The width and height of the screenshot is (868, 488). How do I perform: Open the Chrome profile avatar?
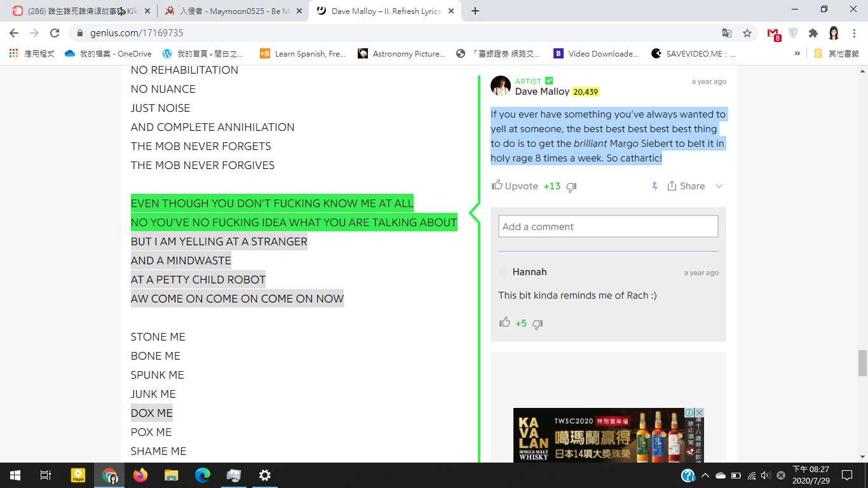(834, 33)
